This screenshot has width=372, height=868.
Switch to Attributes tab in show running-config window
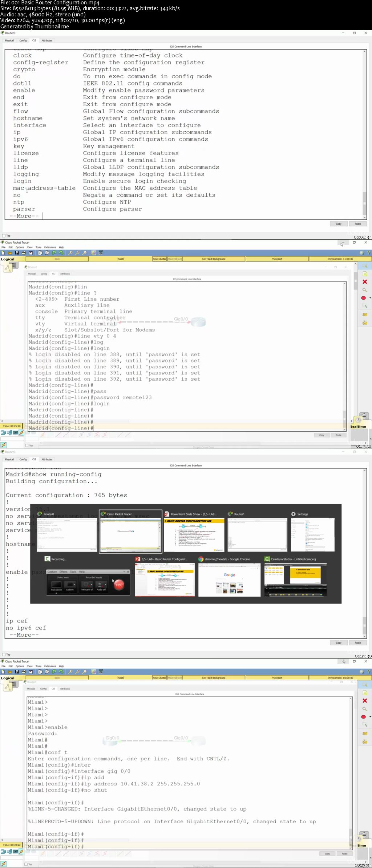pyautogui.click(x=47, y=460)
